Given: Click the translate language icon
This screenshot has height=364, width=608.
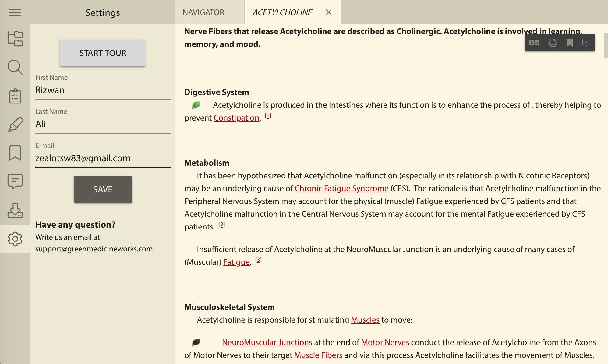Looking at the screenshot, I should click(534, 43).
